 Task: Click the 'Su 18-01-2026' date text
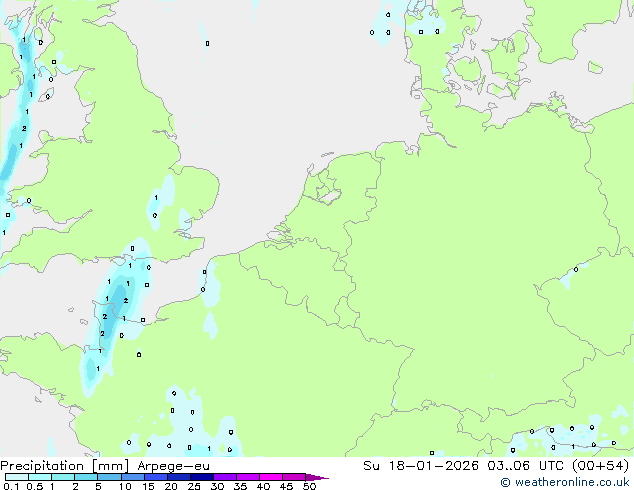[x=421, y=466]
